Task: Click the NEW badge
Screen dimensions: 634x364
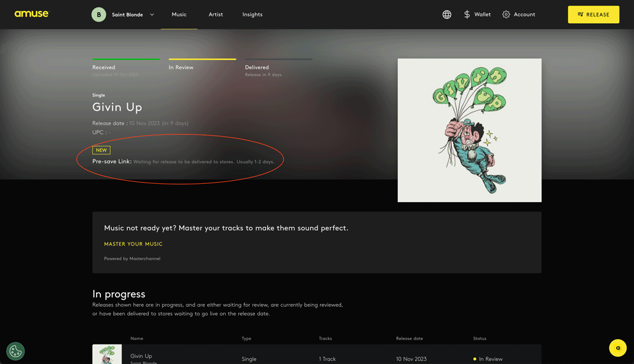Action: 101,150
